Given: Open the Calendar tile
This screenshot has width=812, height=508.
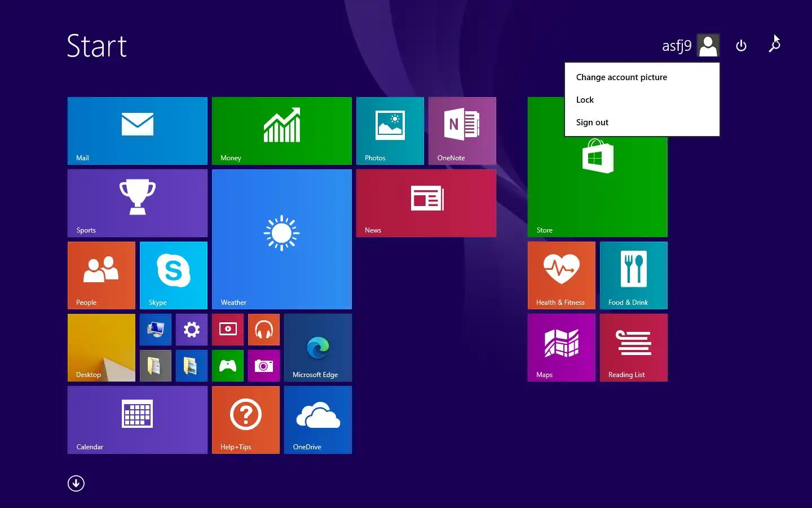Looking at the screenshot, I should [138, 420].
